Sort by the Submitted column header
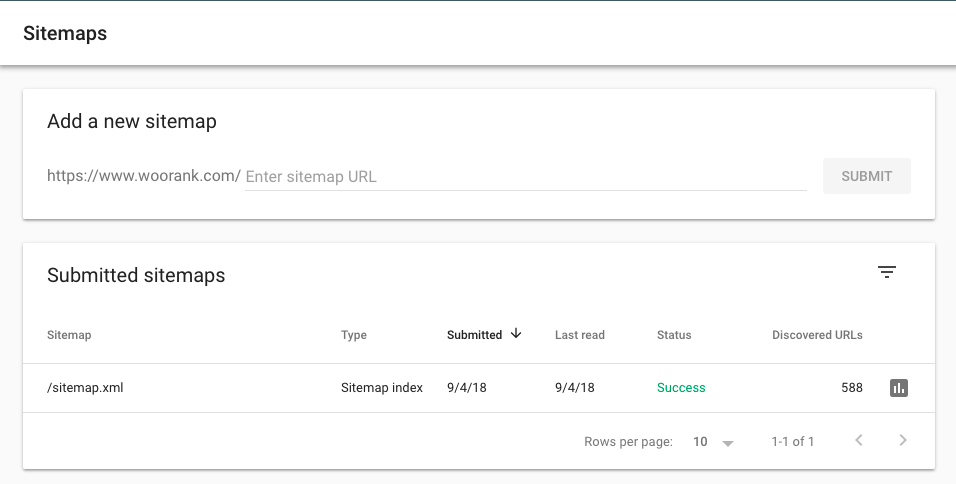Viewport: 956px width, 484px height. (474, 335)
